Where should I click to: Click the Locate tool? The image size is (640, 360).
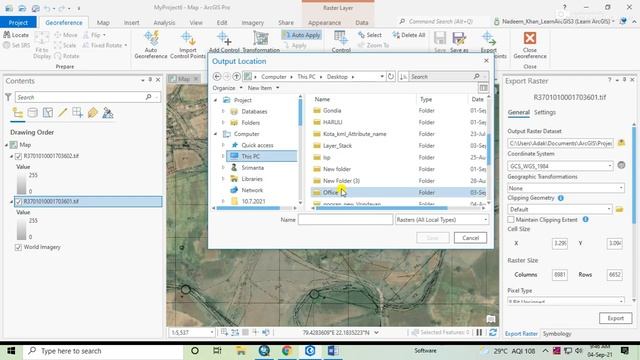pyautogui.click(x=16, y=35)
